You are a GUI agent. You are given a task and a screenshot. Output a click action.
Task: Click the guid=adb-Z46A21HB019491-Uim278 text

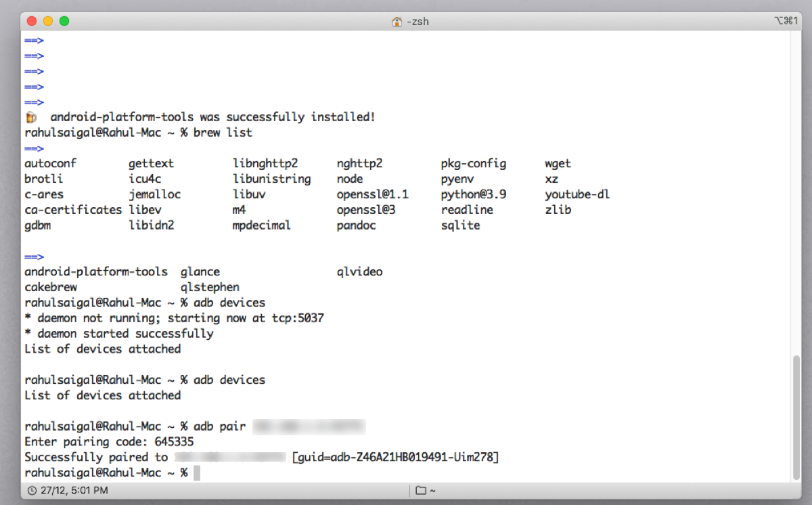point(396,458)
